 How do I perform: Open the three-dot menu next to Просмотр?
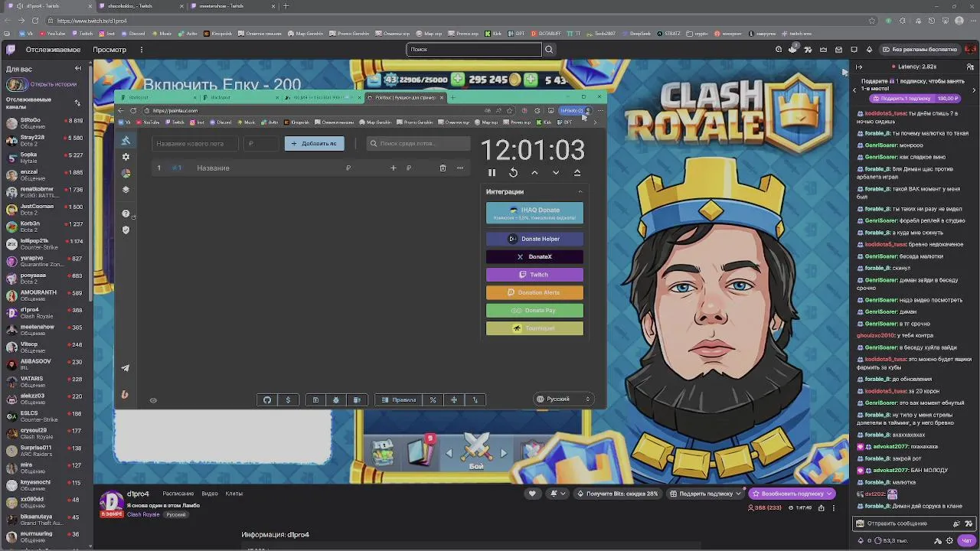[x=142, y=50]
